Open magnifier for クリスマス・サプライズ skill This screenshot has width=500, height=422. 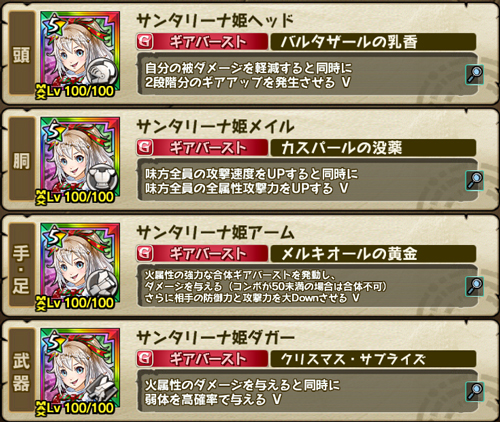point(475,391)
